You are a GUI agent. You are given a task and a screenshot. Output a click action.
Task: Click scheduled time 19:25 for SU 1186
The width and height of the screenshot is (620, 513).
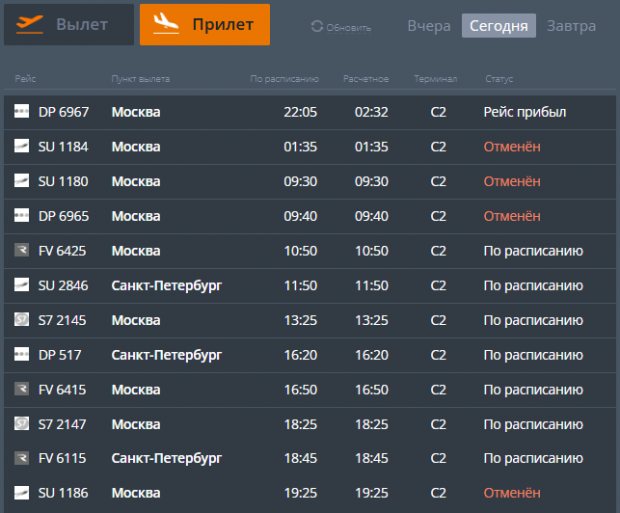click(301, 493)
